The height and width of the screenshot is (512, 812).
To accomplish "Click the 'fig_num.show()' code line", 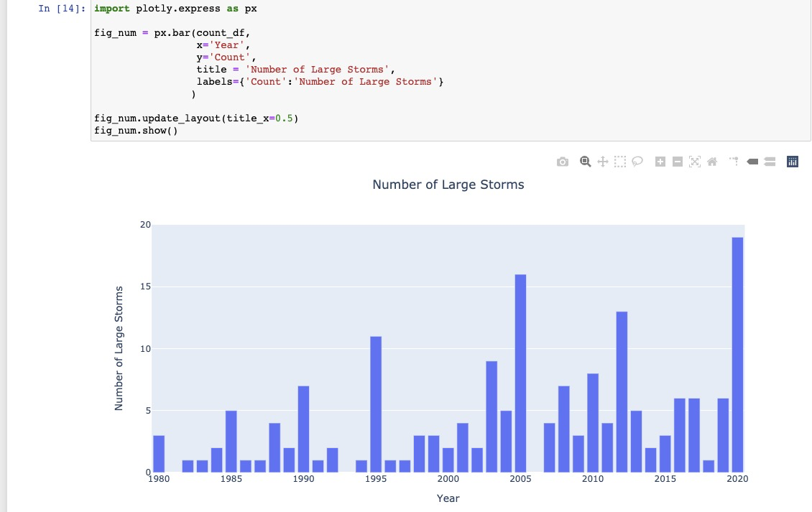I will click(136, 131).
